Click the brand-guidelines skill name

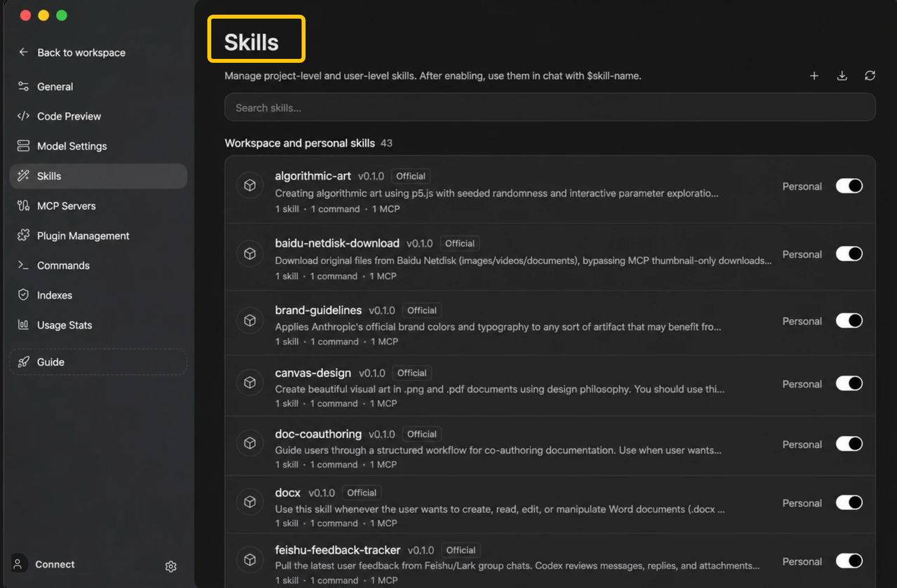318,310
